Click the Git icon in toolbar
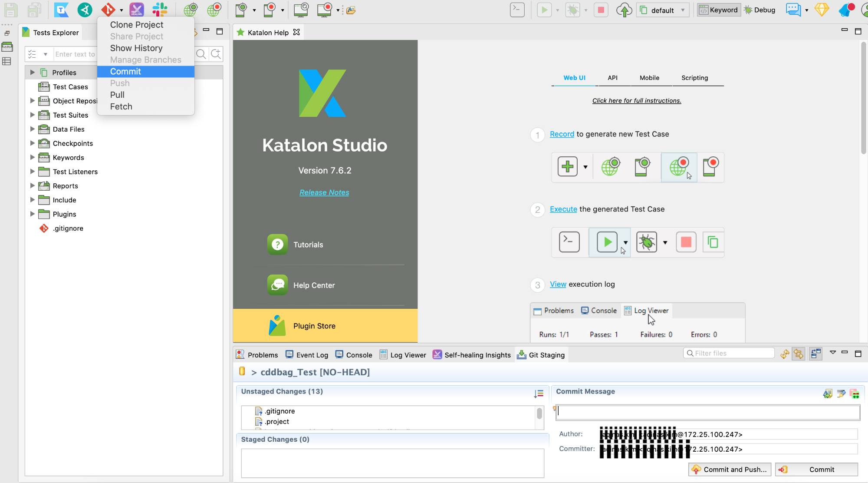This screenshot has height=483, width=868. click(108, 10)
